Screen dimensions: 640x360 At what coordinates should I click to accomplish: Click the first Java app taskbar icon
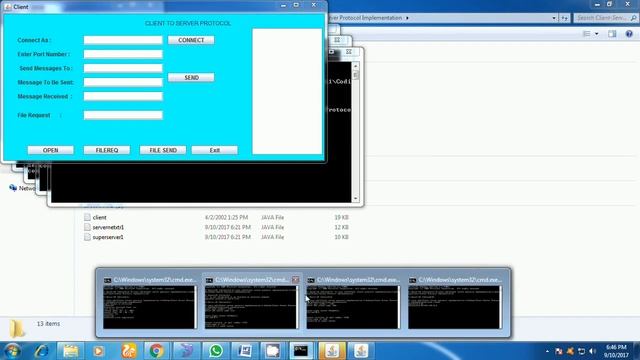coord(332,351)
